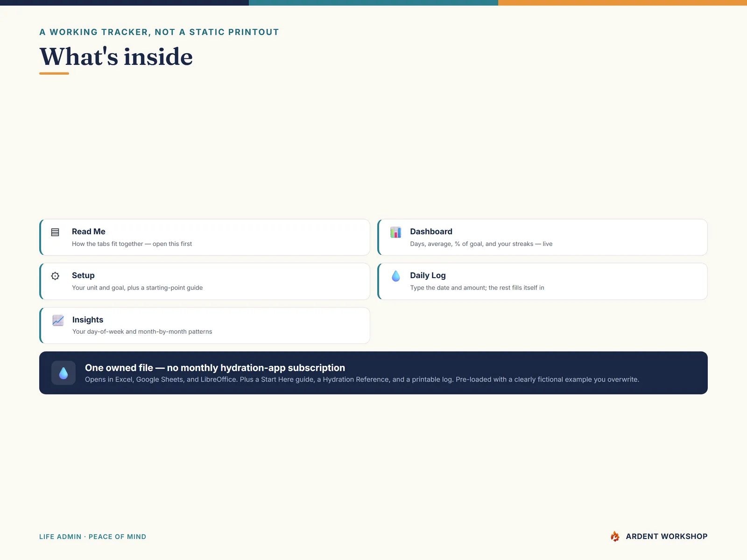Image resolution: width=747 pixels, height=560 pixels.
Task: Open the Dashboard card title
Action: coord(431,231)
